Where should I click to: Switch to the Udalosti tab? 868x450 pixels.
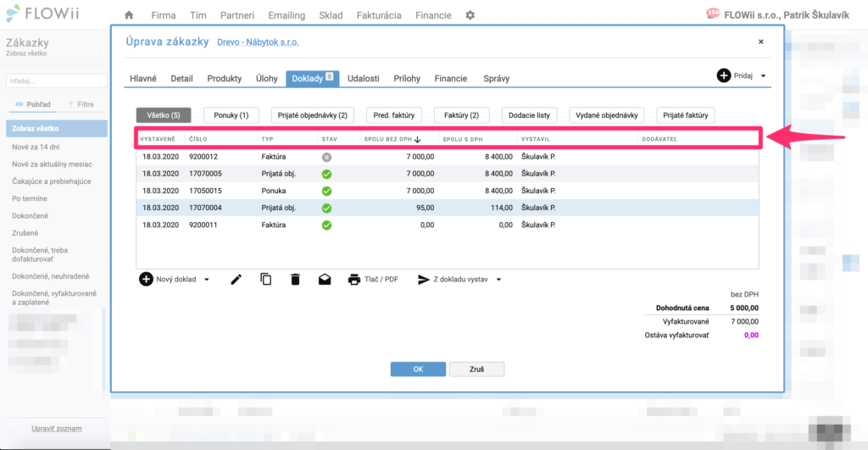pyautogui.click(x=363, y=79)
